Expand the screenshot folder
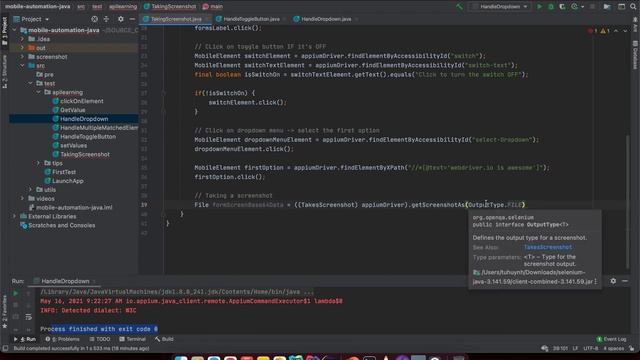This screenshot has height=360, width=640. [22, 57]
